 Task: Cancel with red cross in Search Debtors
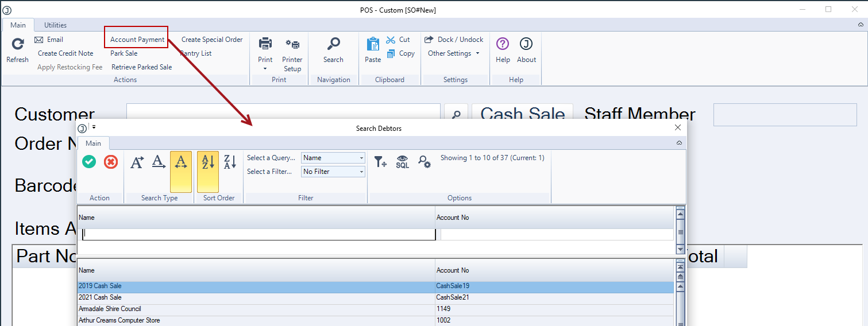111,162
